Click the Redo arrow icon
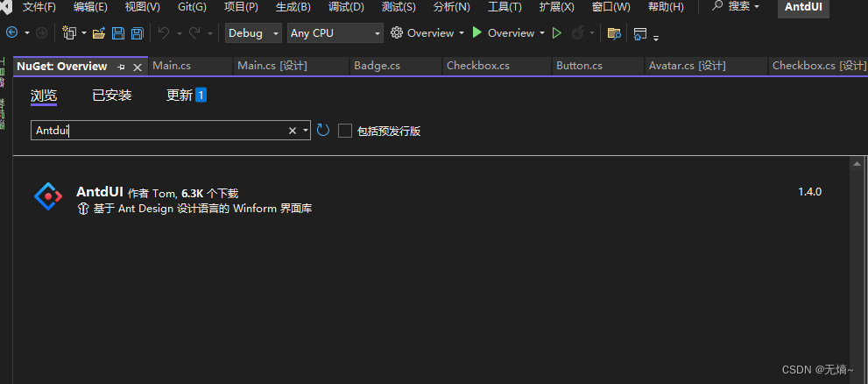Viewport: 868px width, 384px height. click(194, 33)
